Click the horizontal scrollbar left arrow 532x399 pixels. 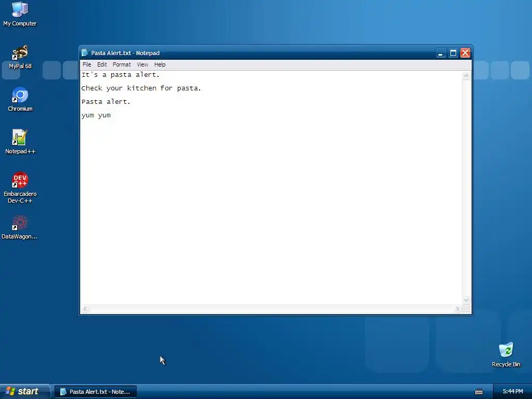[86, 309]
